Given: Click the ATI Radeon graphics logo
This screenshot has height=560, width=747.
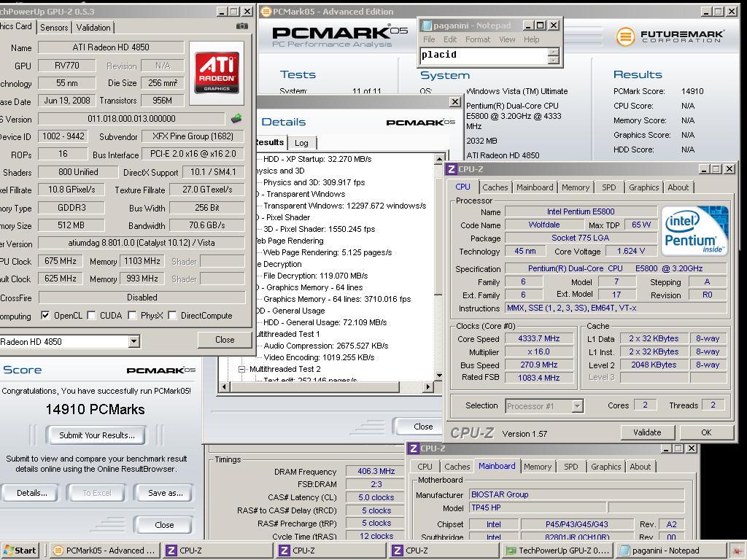Looking at the screenshot, I should point(216,72).
